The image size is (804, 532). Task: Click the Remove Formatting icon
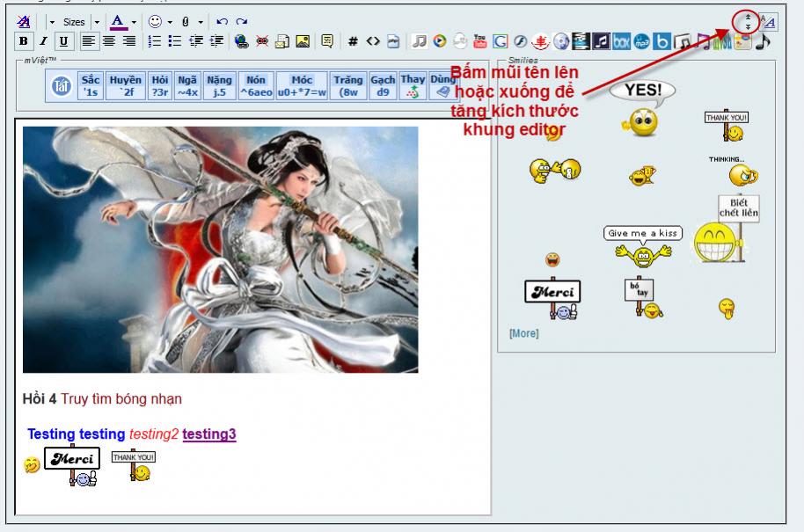pyautogui.click(x=24, y=21)
